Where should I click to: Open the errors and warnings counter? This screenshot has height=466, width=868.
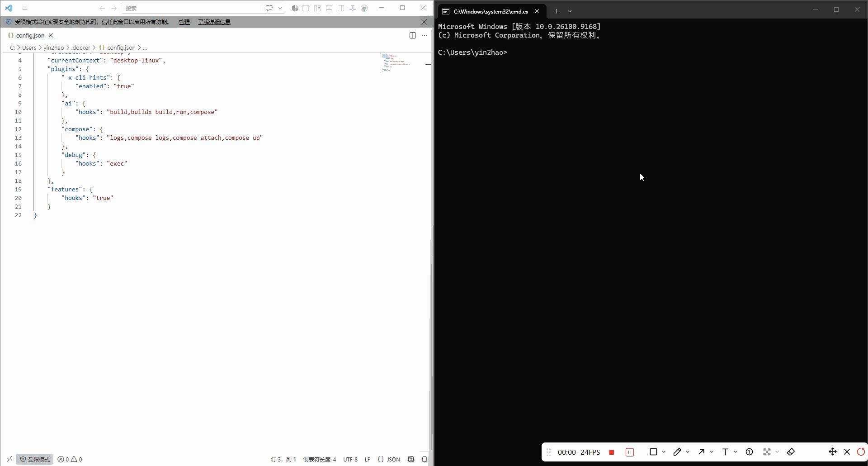70,459
